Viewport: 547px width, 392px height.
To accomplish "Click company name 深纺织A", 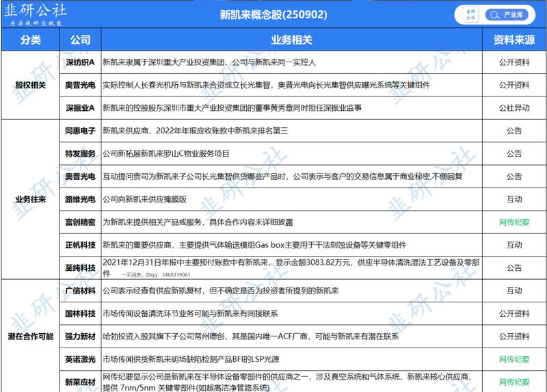I will [x=80, y=62].
